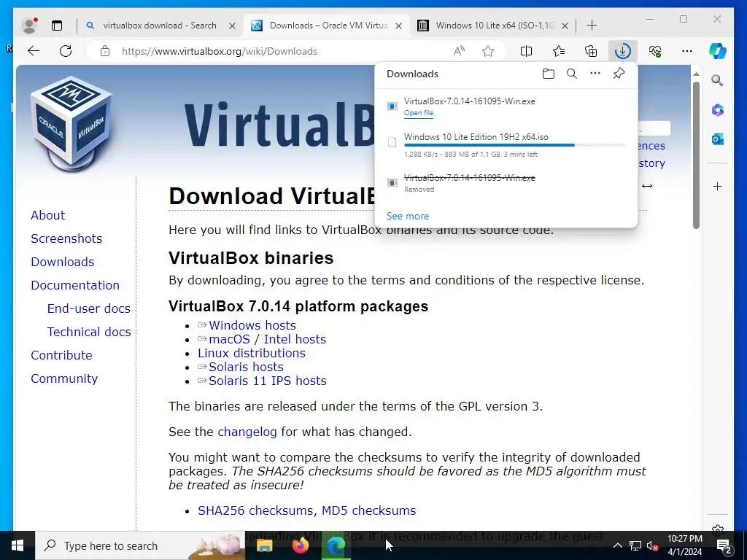Screen dimensions: 747x560
Task: Open the Edge profile avatar icon
Action: (x=30, y=26)
